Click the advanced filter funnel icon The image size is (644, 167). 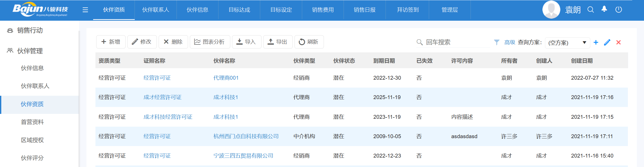[x=497, y=42]
